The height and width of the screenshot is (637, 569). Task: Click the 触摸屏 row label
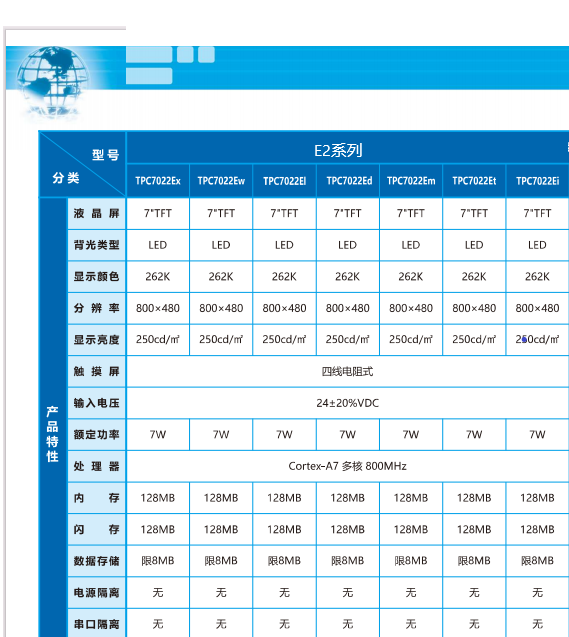[96, 371]
